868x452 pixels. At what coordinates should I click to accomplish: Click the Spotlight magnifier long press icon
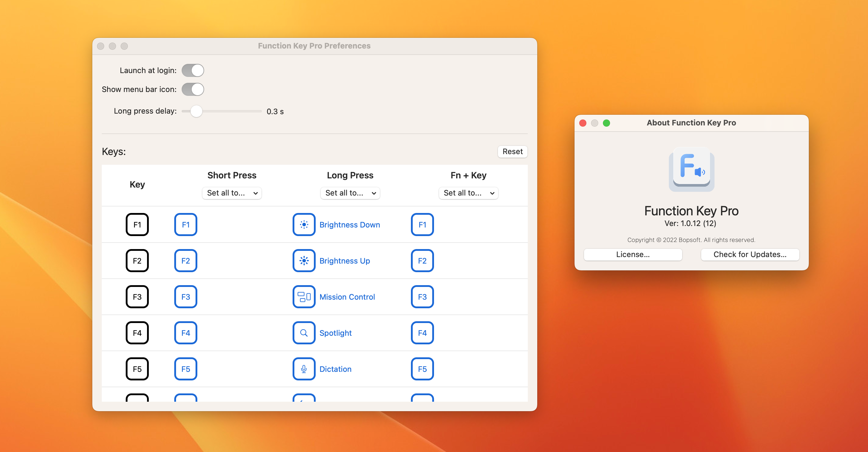(304, 333)
